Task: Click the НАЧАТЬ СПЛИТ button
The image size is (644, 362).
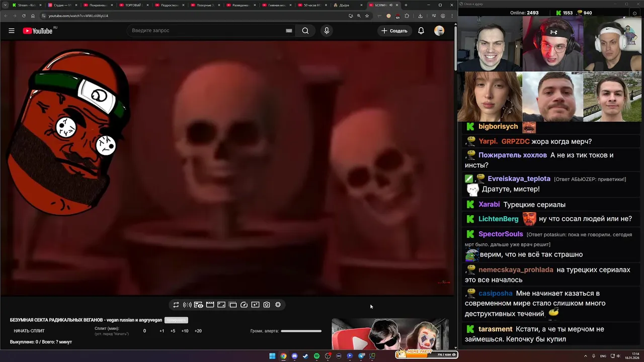Action: click(x=29, y=331)
